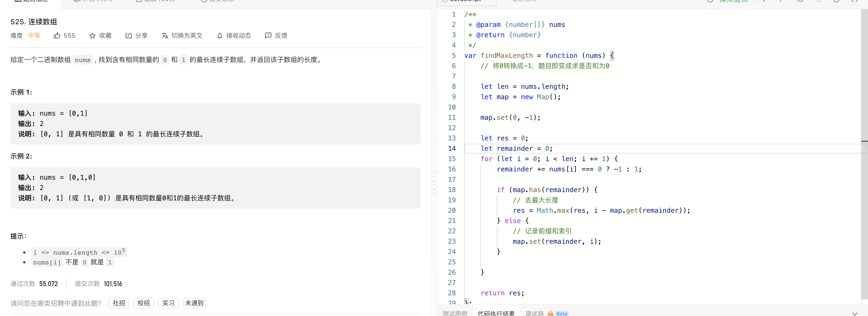Screen dimensions: 868x316
Task: Select the 社招 recruitment option
Action: 119,303
